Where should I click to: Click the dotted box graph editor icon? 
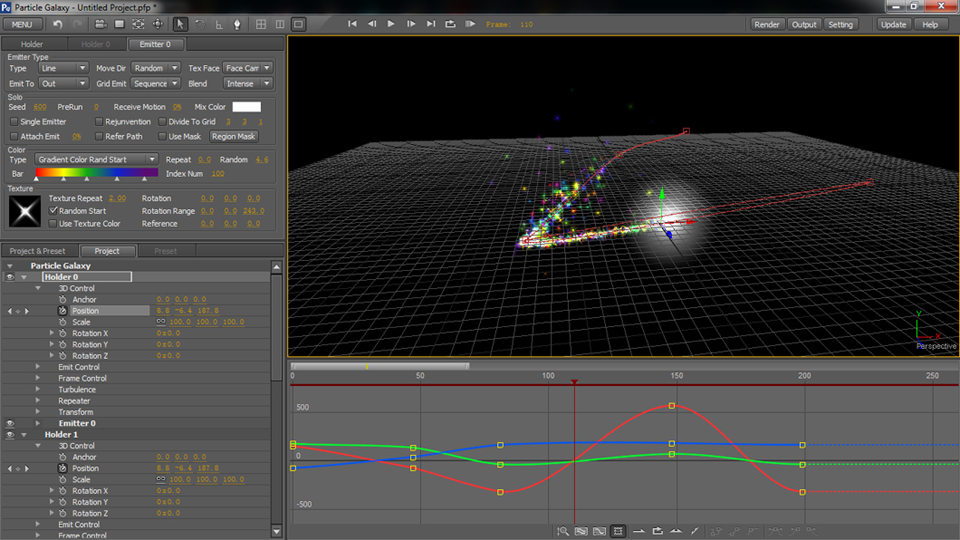[618, 531]
